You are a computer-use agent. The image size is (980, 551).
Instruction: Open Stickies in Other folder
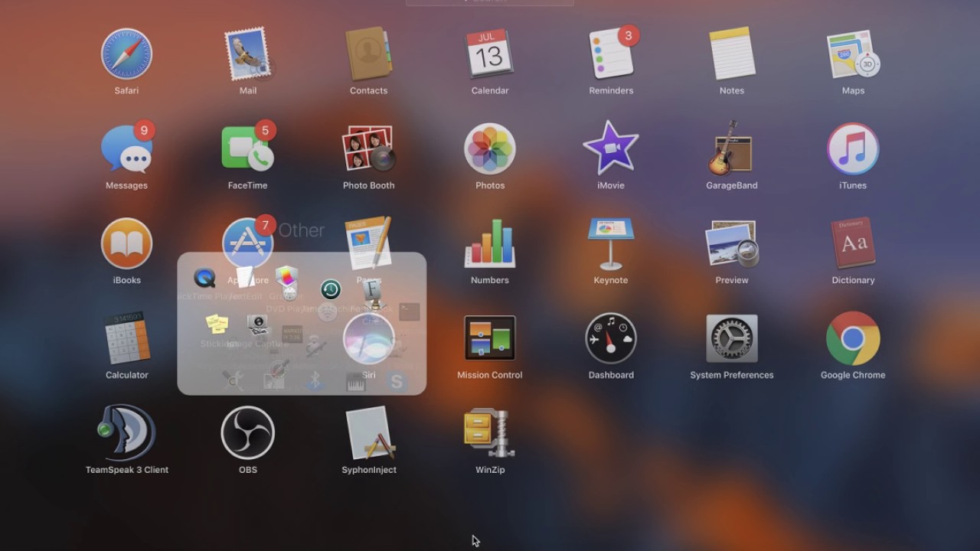(x=217, y=324)
